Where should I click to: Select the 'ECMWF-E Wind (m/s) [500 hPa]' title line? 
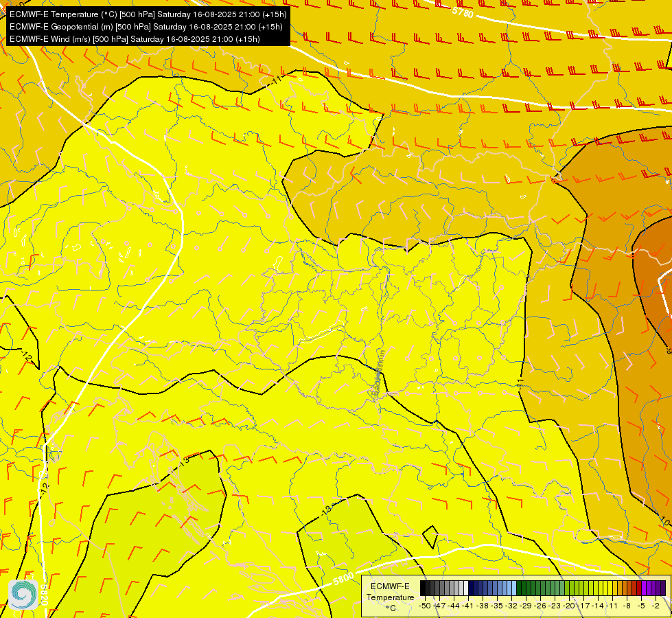tap(135, 39)
